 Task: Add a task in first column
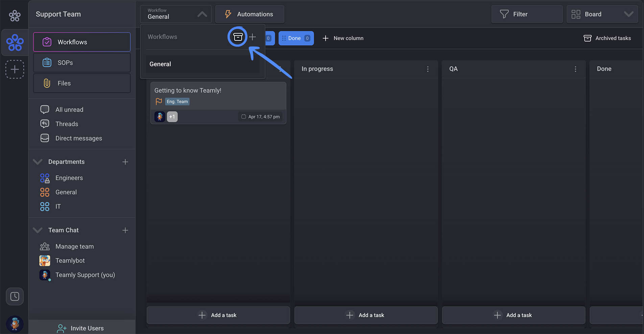pos(218,315)
